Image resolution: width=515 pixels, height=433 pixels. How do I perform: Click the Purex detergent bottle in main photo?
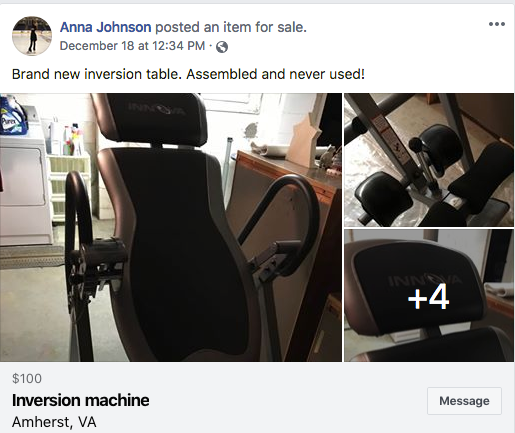coord(13,115)
